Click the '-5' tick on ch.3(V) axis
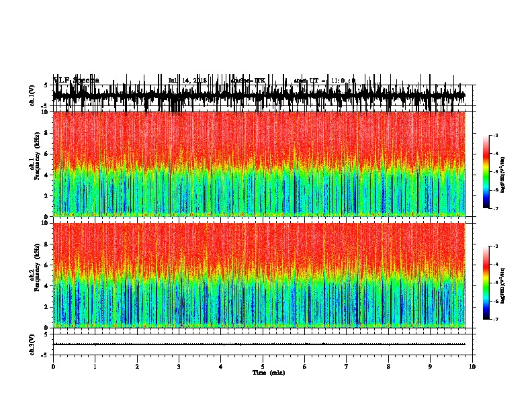This screenshot has height=411, width=532. click(x=46, y=355)
